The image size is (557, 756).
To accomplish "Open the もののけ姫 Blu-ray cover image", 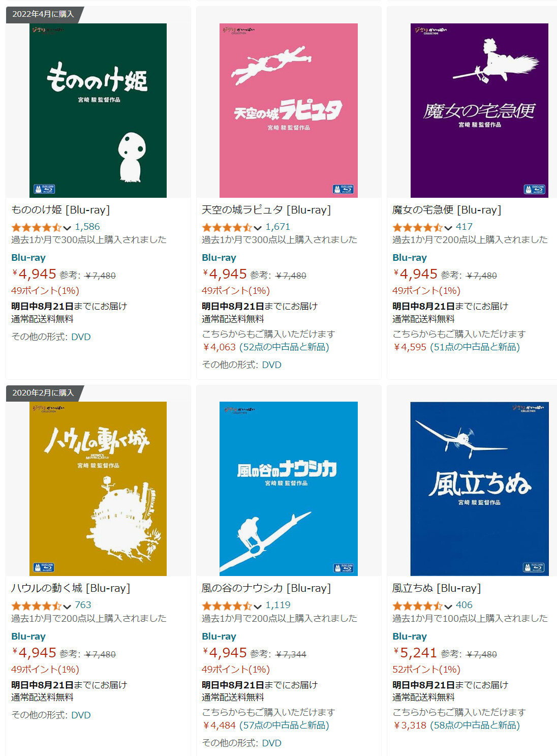I will pos(98,110).
